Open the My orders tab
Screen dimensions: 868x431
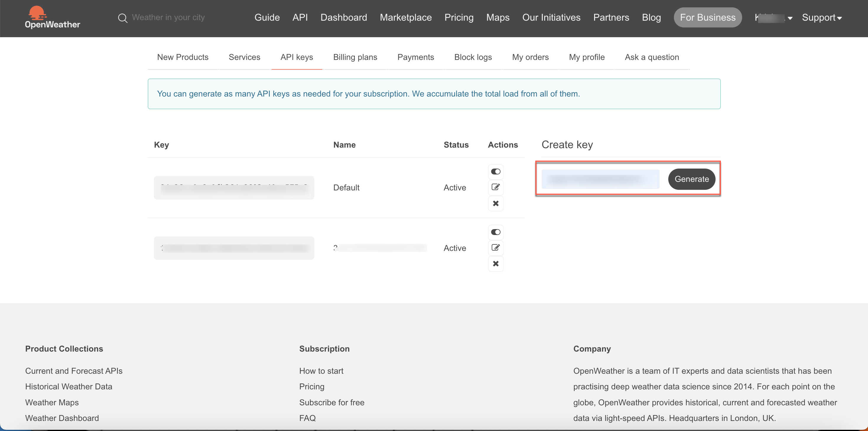point(530,57)
